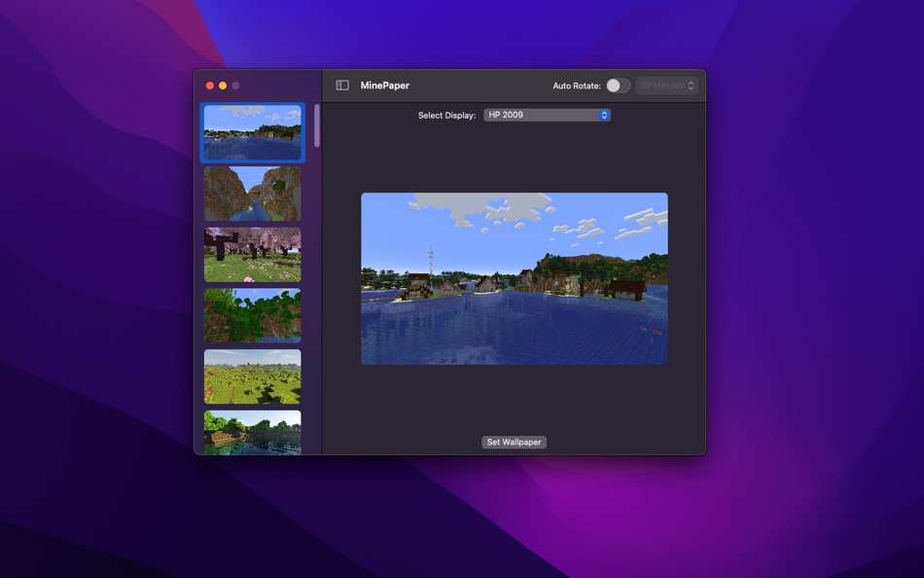Click the large wallpaper preview image
The image size is (924, 578).
515,278
